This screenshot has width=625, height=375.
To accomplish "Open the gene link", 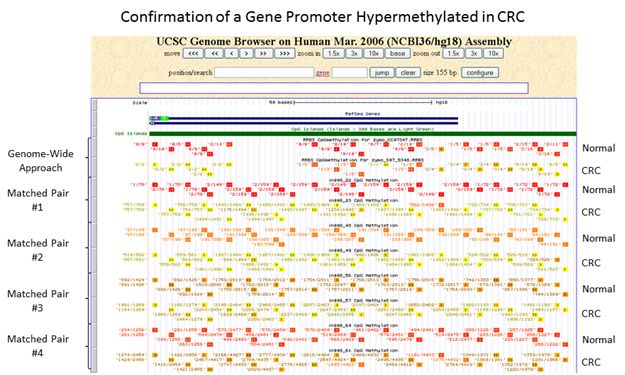I will 322,73.
